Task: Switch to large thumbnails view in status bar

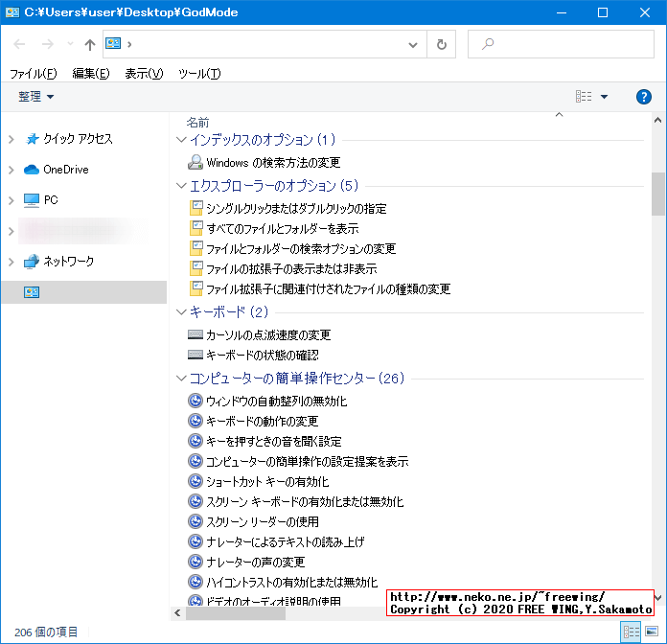Action: 652,632
